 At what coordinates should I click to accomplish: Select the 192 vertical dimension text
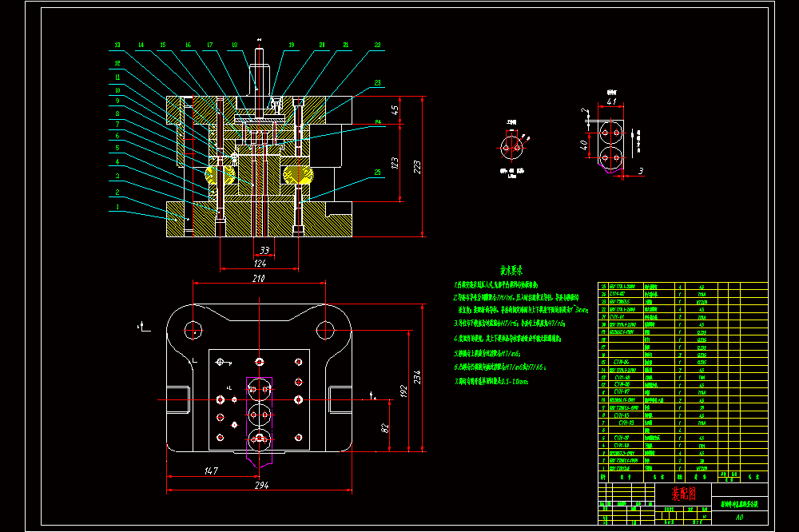coord(403,391)
